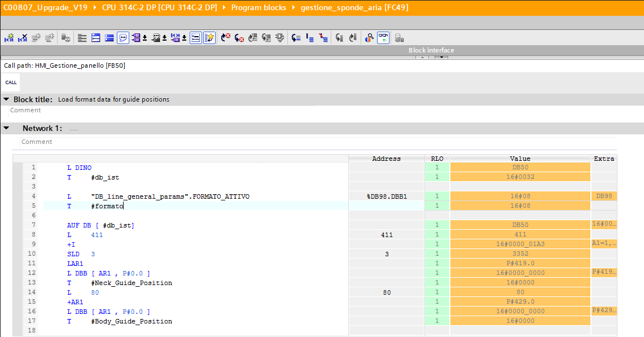
Task: Click the FORMATO_ATTIVO load line
Action: (158, 196)
